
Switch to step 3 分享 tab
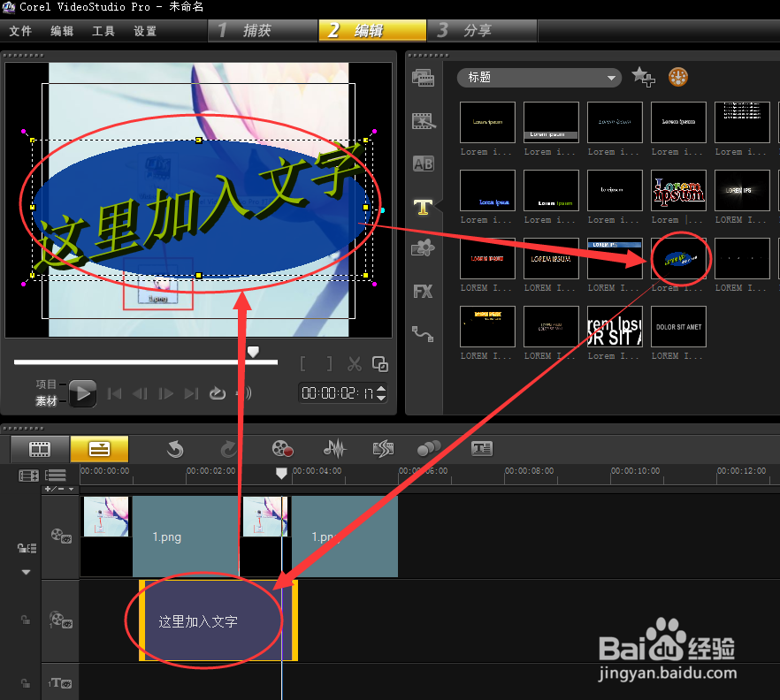[482, 31]
